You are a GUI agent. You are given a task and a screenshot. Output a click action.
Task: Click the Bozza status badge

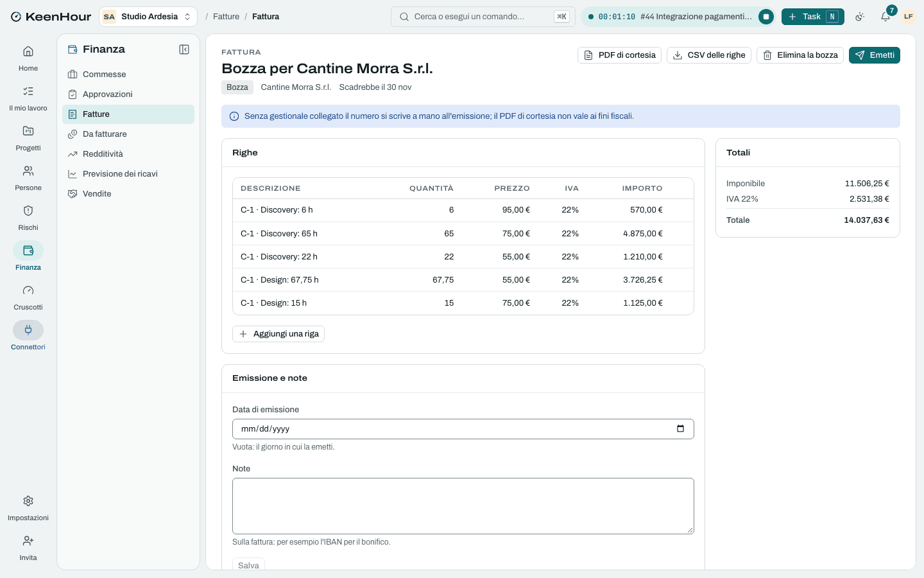pos(237,87)
